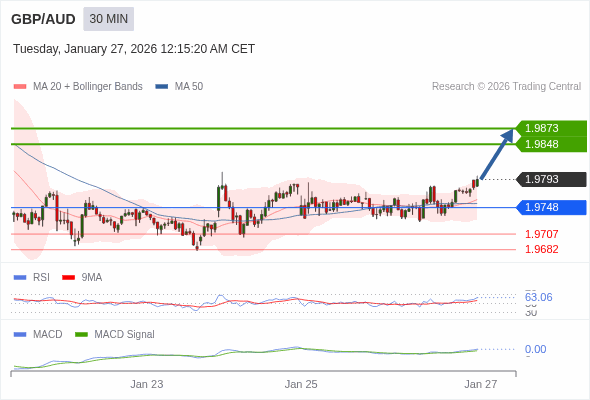Viewport: 590px width, 400px height.
Task: Click the Research © 2026 Trading Central credit
Action: [x=506, y=87]
